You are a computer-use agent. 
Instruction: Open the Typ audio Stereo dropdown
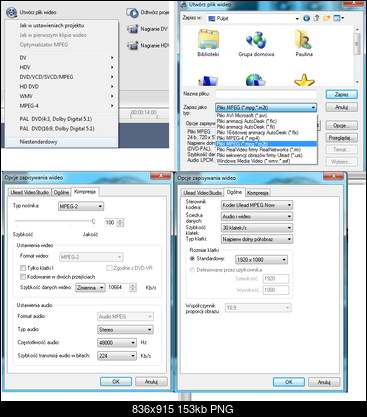click(125, 330)
